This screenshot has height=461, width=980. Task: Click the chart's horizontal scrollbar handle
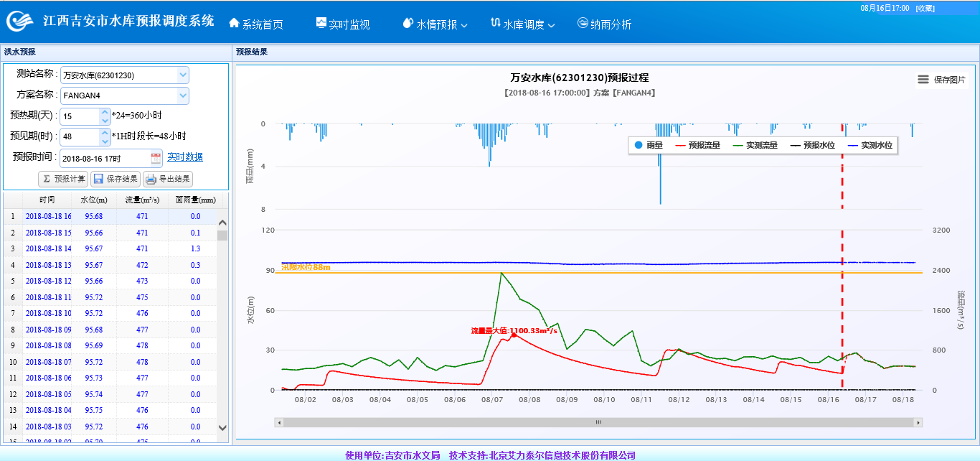tap(598, 422)
